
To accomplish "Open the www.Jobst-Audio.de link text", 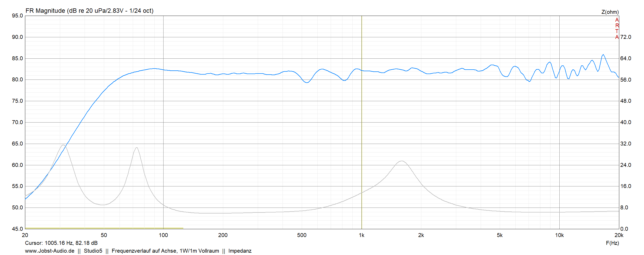I will 49,251.
